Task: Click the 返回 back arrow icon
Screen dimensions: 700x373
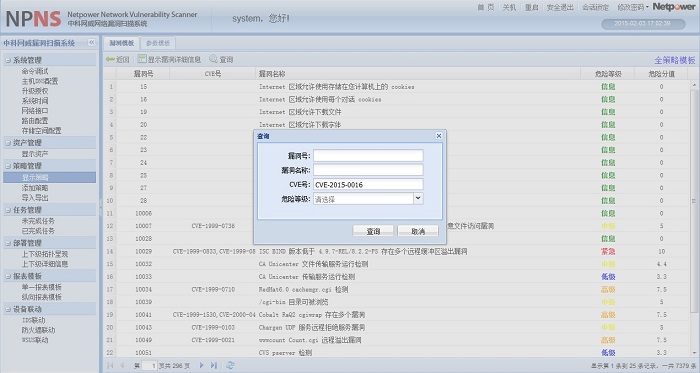Action: tap(110, 59)
